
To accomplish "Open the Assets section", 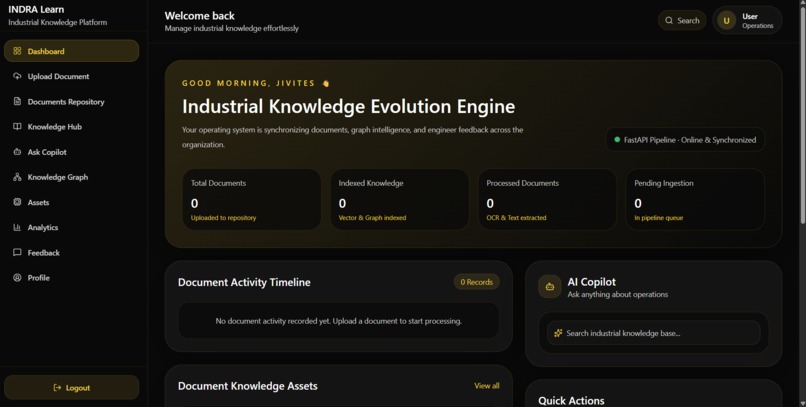I will (x=71, y=202).
